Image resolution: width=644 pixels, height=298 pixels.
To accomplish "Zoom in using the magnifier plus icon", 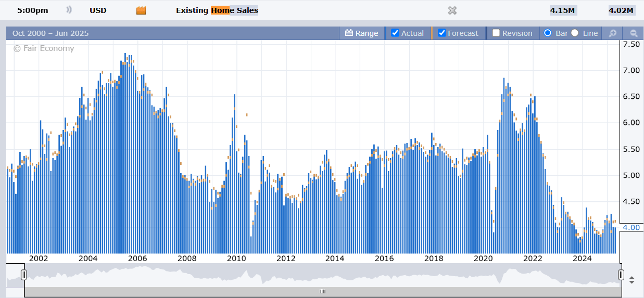I will 613,33.
